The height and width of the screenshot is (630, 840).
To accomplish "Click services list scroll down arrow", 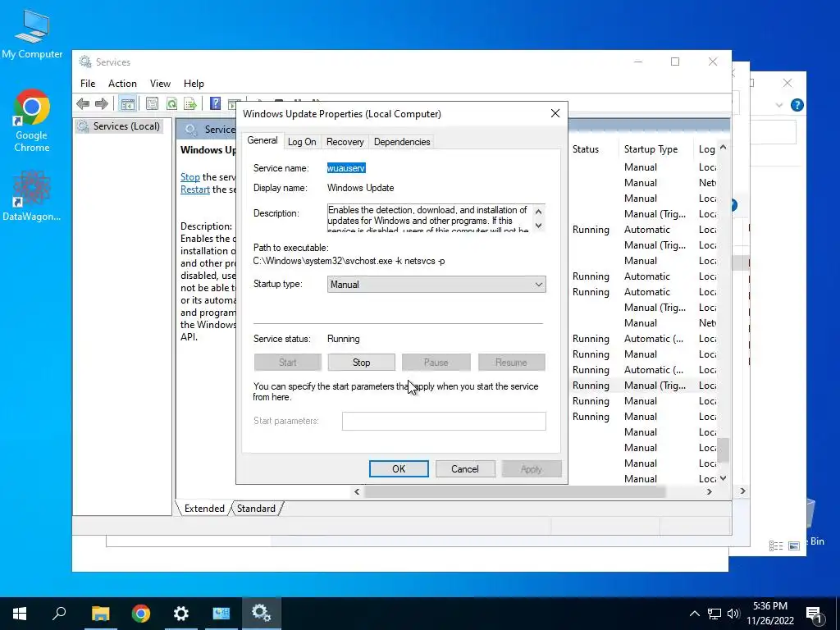I will click(x=724, y=478).
